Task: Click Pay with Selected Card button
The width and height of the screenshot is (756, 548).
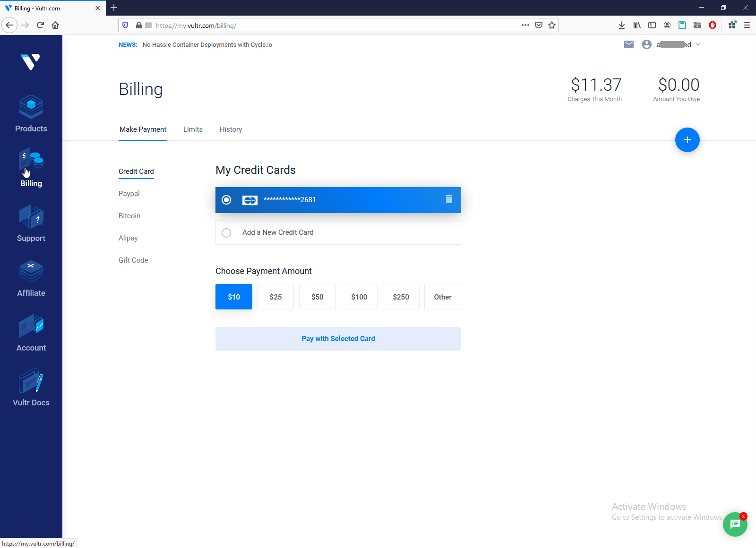Action: click(x=338, y=339)
